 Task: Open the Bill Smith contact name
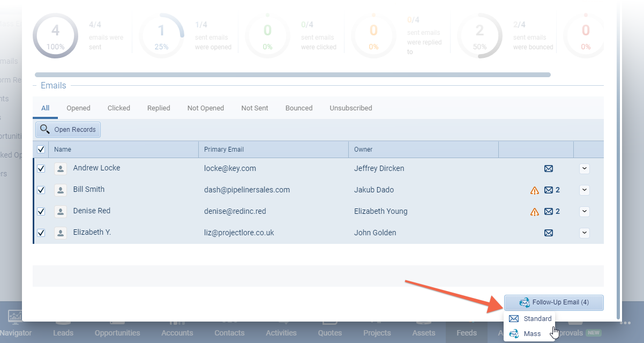[x=89, y=189]
